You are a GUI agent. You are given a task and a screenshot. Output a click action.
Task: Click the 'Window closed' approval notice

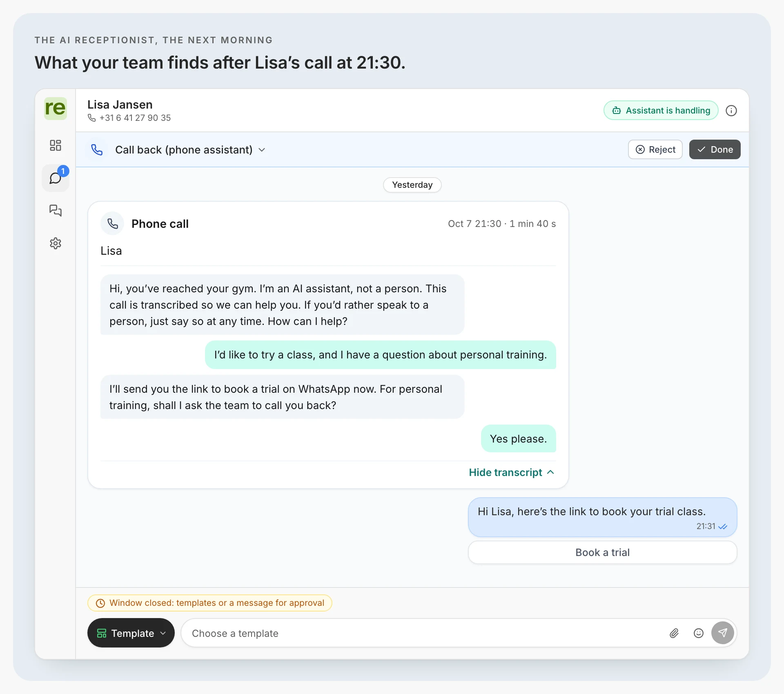(210, 603)
